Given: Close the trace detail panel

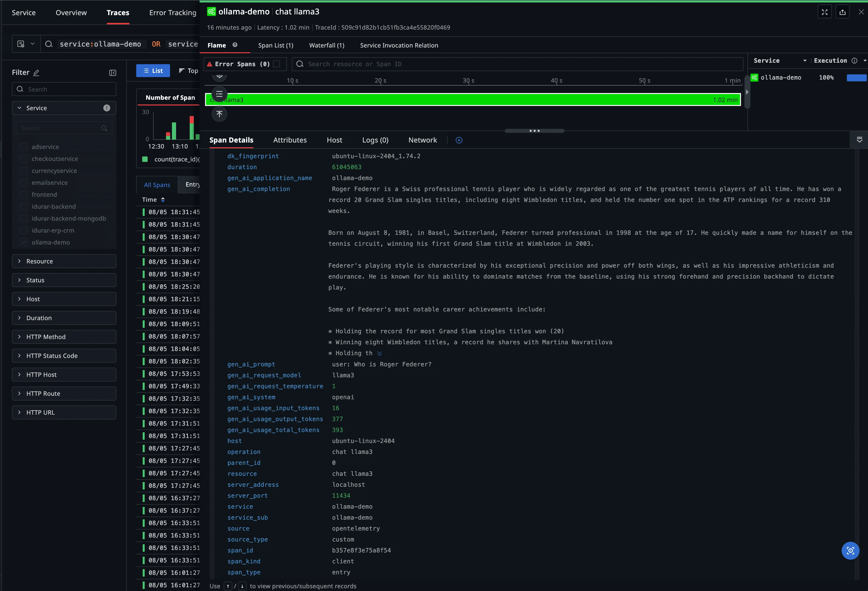Looking at the screenshot, I should coord(861,12).
